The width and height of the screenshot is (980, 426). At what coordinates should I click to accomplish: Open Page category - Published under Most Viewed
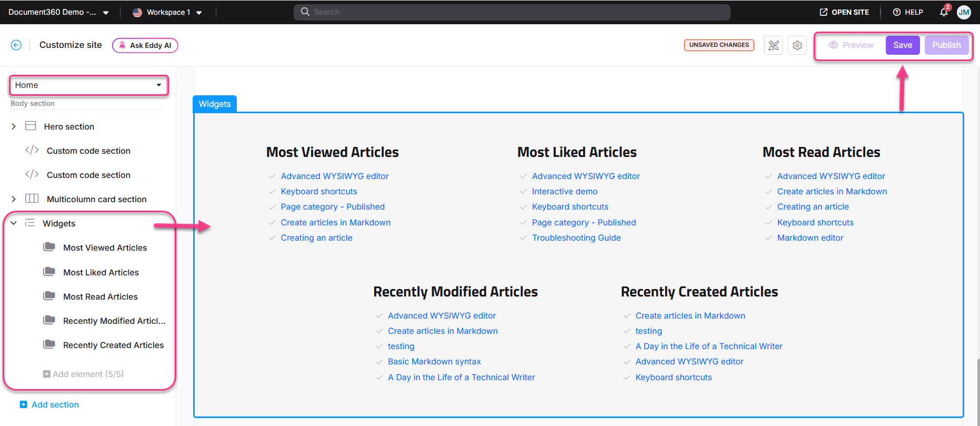333,207
